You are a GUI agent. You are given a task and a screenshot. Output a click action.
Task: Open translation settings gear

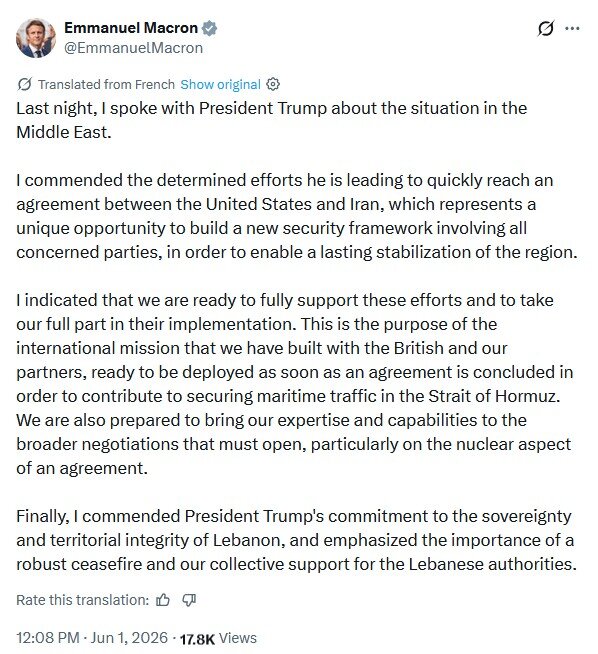[273, 84]
